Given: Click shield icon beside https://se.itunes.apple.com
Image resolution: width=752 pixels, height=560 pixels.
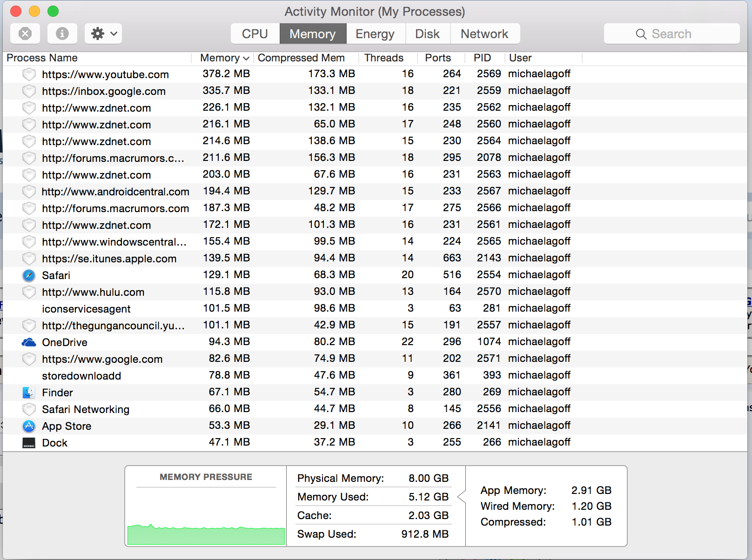Looking at the screenshot, I should click(29, 259).
